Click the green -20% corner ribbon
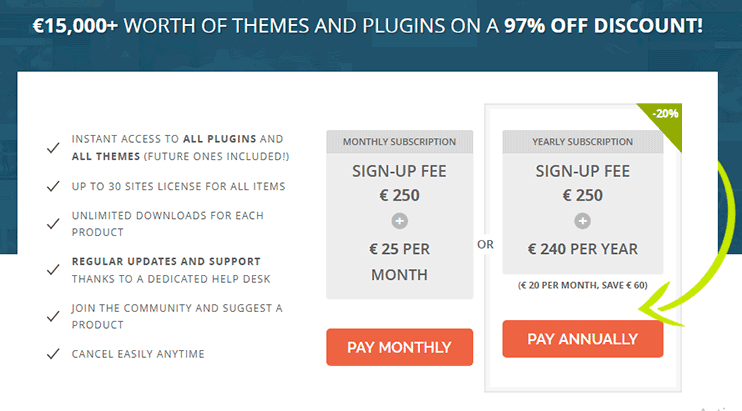 pos(665,119)
